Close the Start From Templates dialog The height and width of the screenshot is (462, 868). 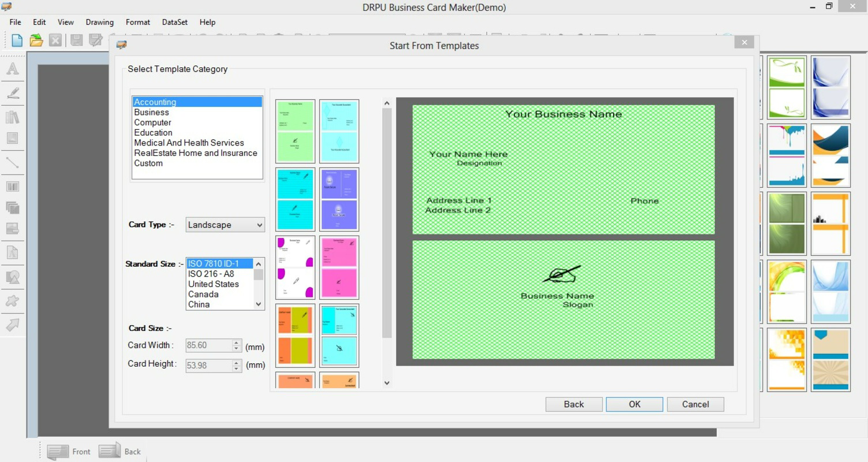point(744,42)
